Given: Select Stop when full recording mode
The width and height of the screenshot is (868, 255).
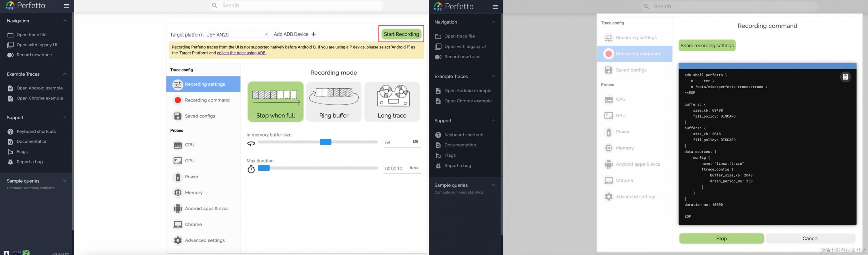Looking at the screenshot, I should [275, 101].
